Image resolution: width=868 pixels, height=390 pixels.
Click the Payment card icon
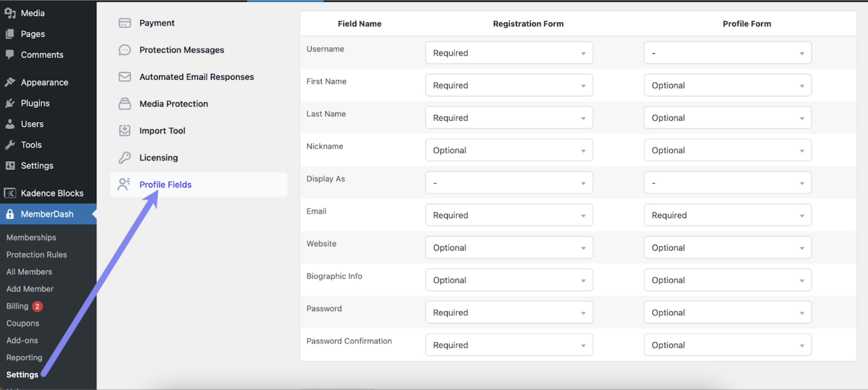(x=124, y=23)
